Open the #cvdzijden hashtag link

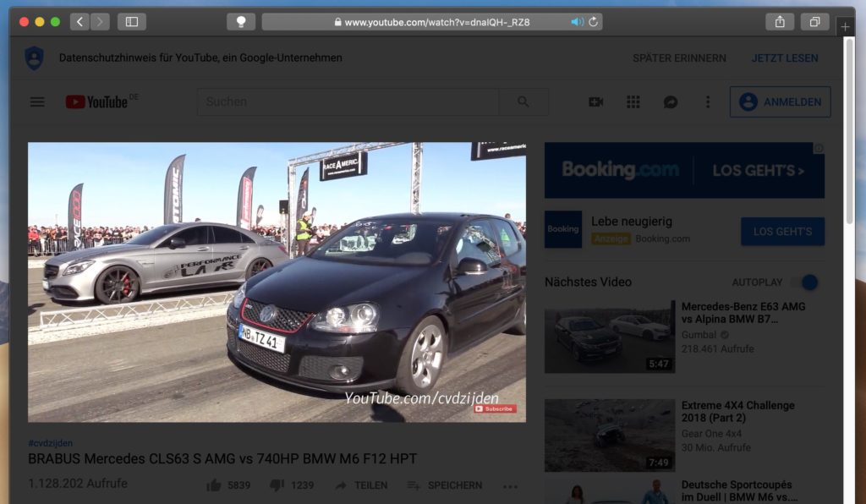click(x=50, y=443)
